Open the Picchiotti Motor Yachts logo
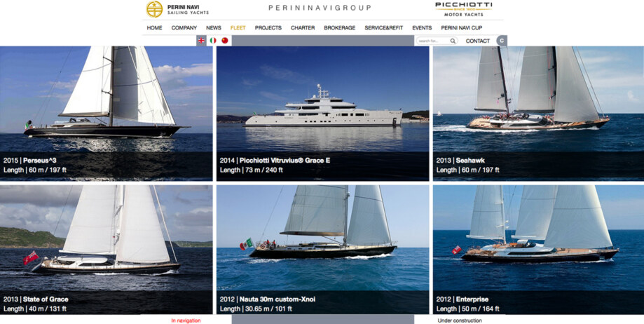The height and width of the screenshot is (324, 644). click(464, 9)
